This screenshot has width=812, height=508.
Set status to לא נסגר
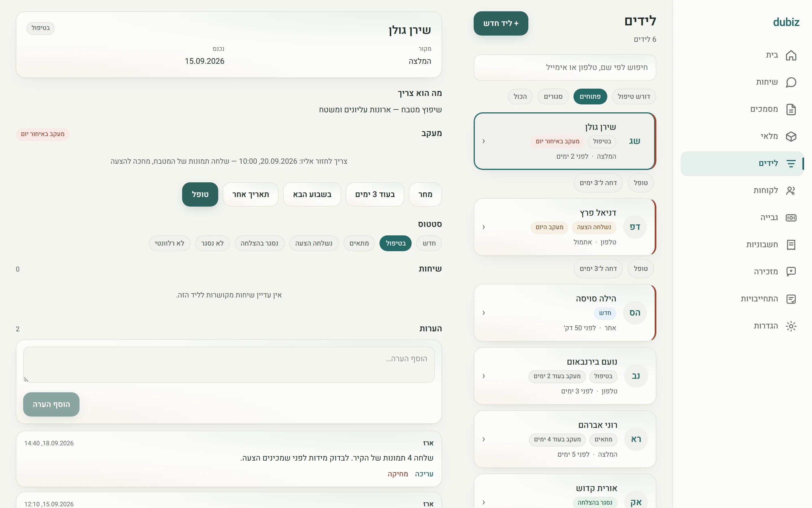212,243
